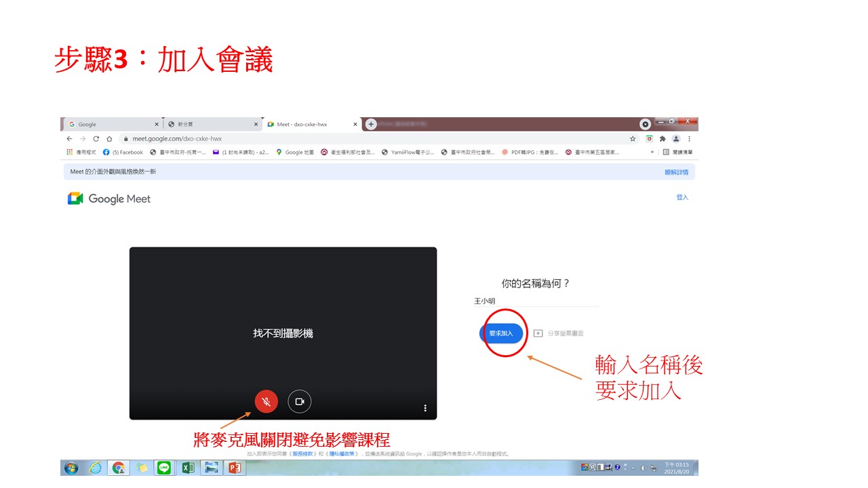The image size is (868, 488).
Task: Open the Chrome extensions puzzle icon
Action: [663, 139]
